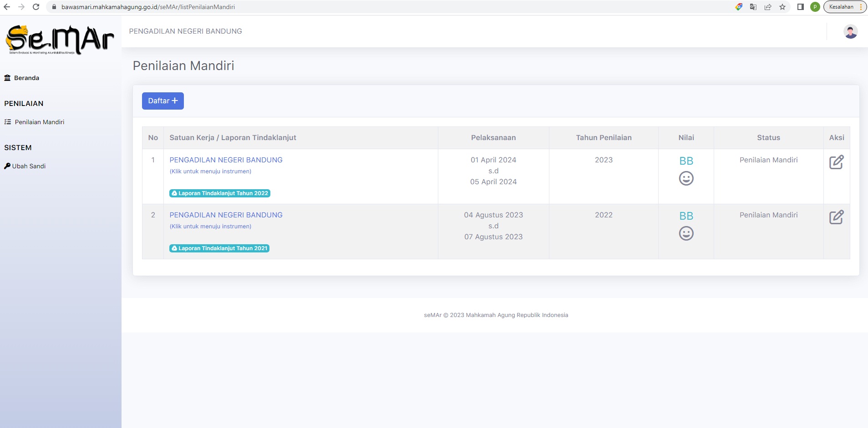Open Laporan Tindaklanjut Tahun 2022 badge
The width and height of the screenshot is (868, 428).
[220, 193]
